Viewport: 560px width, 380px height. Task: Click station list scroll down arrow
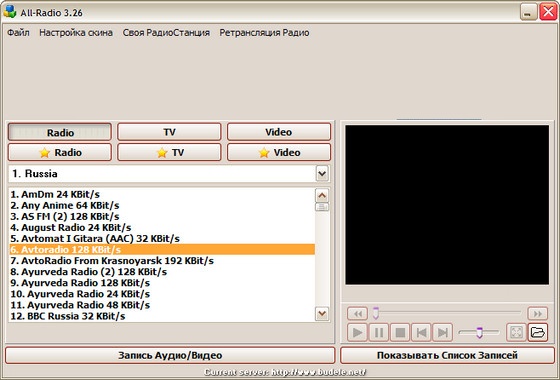(322, 314)
